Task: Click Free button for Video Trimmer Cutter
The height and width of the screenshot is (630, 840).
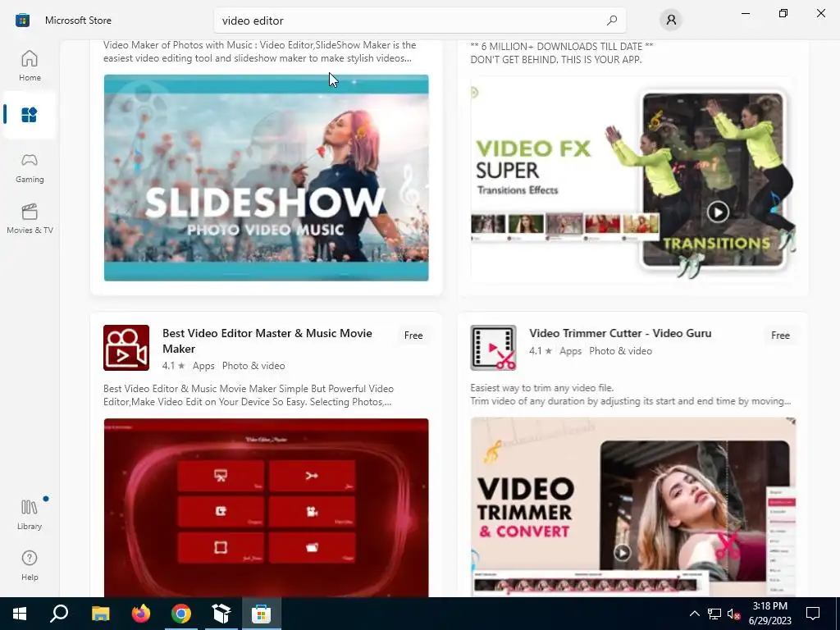Action: (x=780, y=336)
